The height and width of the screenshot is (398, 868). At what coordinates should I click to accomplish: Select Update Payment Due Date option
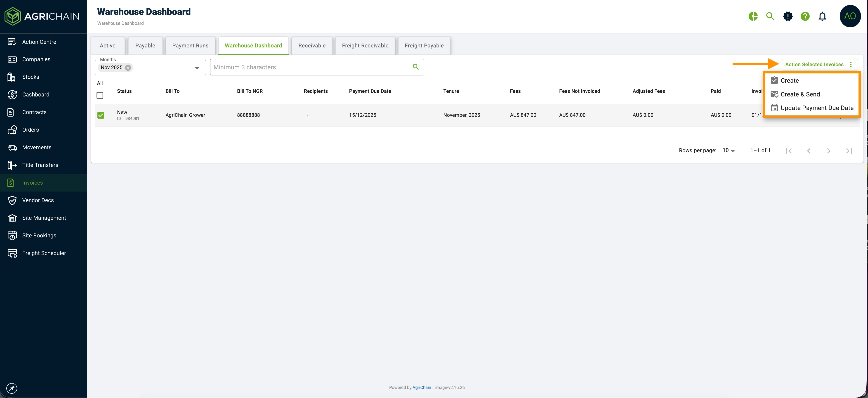point(816,108)
